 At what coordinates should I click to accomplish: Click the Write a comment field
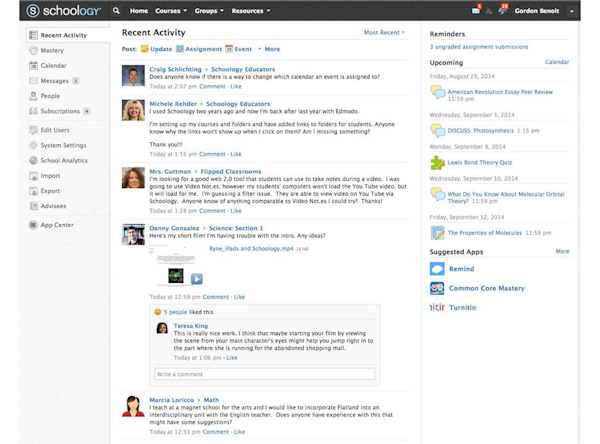point(264,374)
